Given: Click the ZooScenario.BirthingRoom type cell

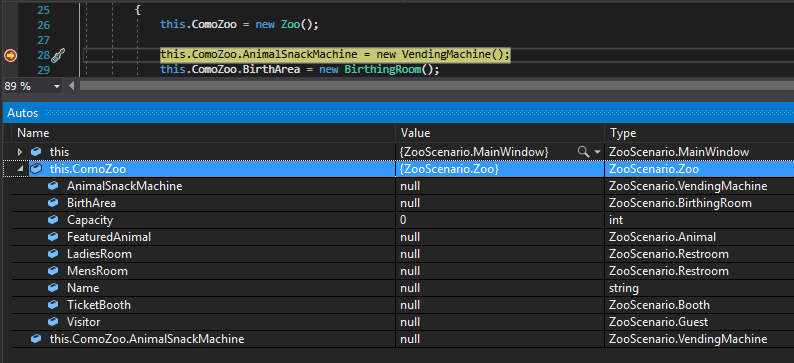Looking at the screenshot, I should [699, 203].
